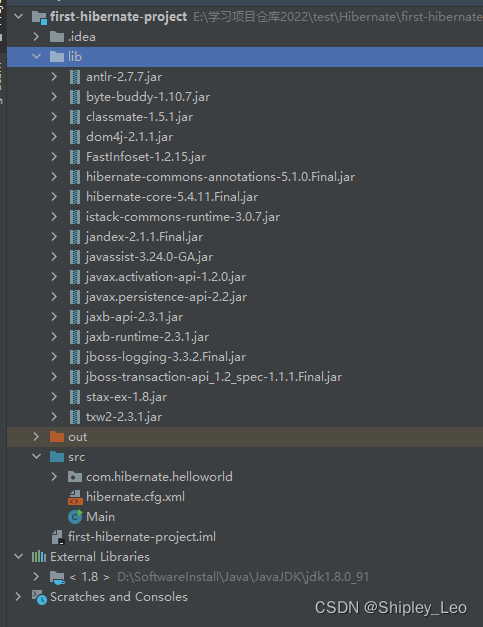
Task: Collapse the src folder
Action: 36,457
